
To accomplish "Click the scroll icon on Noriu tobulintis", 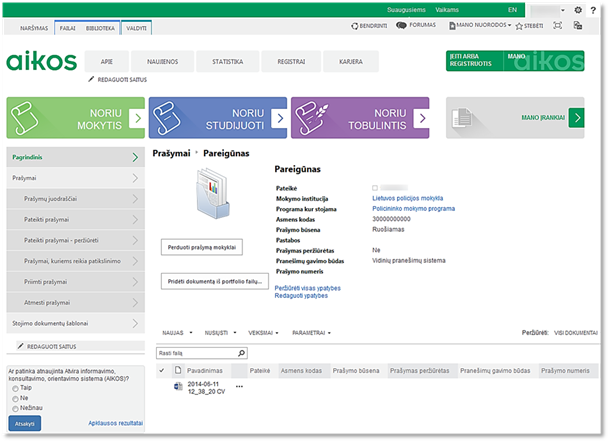I will pos(311,118).
